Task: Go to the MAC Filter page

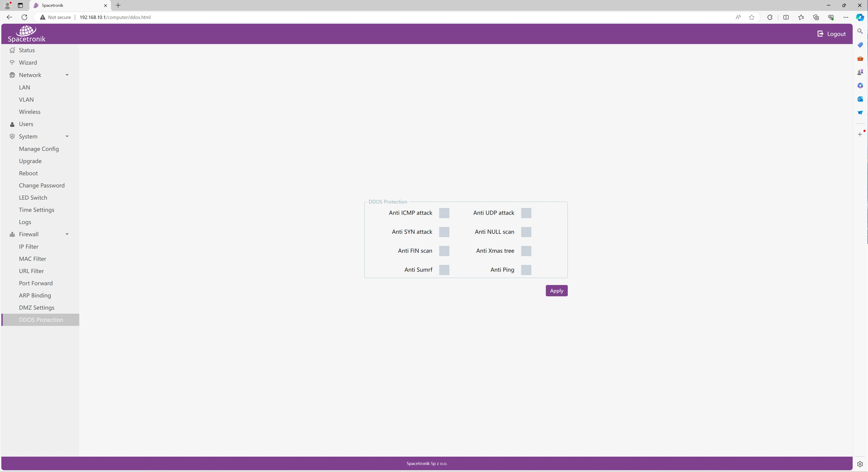Action: 32,259
